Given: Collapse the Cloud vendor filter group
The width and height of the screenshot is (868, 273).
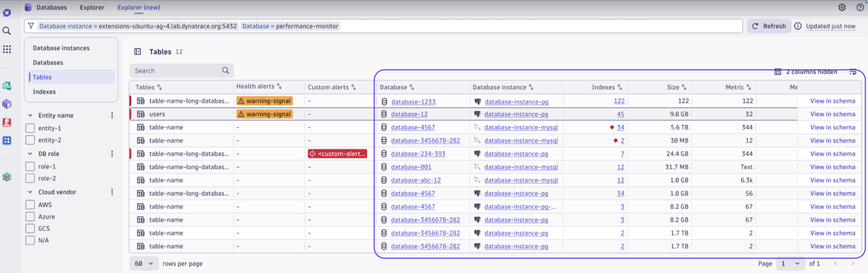Looking at the screenshot, I should click(x=30, y=192).
